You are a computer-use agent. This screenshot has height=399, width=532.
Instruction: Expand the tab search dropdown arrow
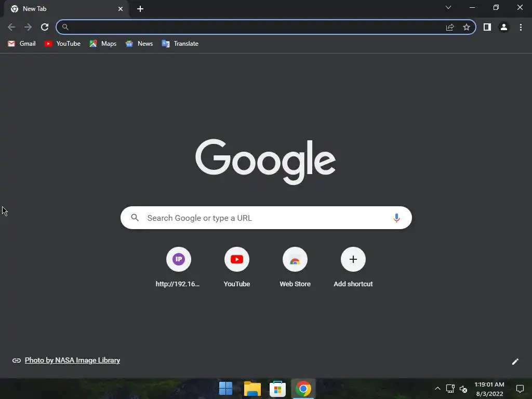448,7
